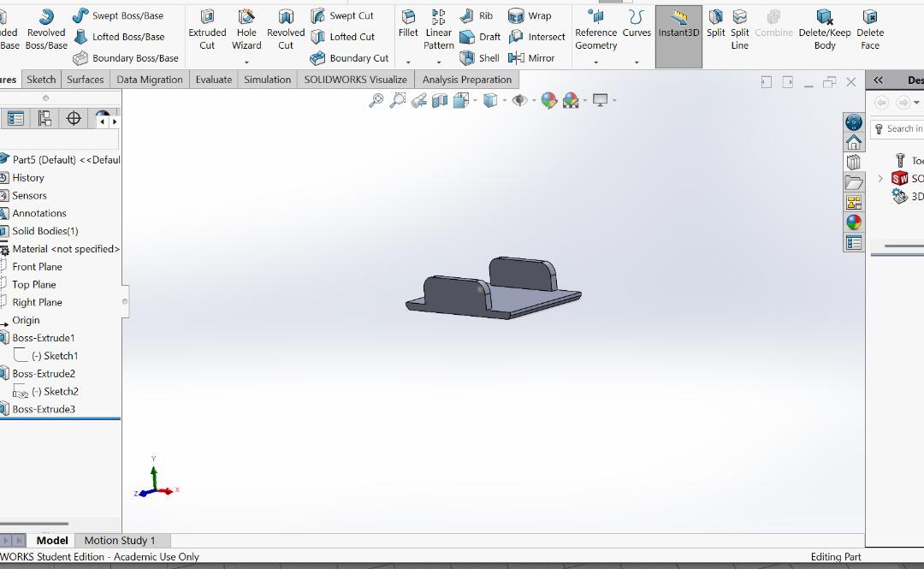Click Zoom to Fit icon
Image resolution: width=924 pixels, height=569 pixels.
[x=376, y=100]
